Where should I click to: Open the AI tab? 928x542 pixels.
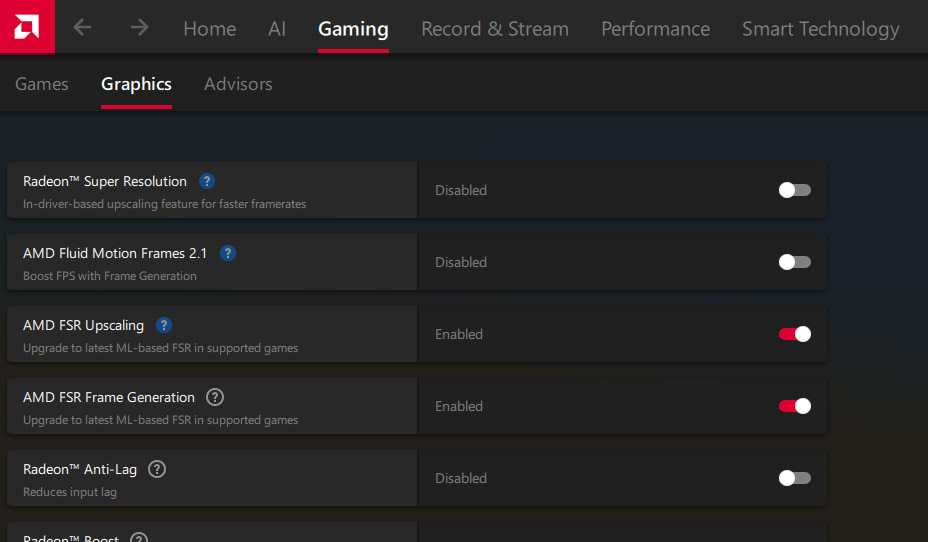click(x=277, y=29)
